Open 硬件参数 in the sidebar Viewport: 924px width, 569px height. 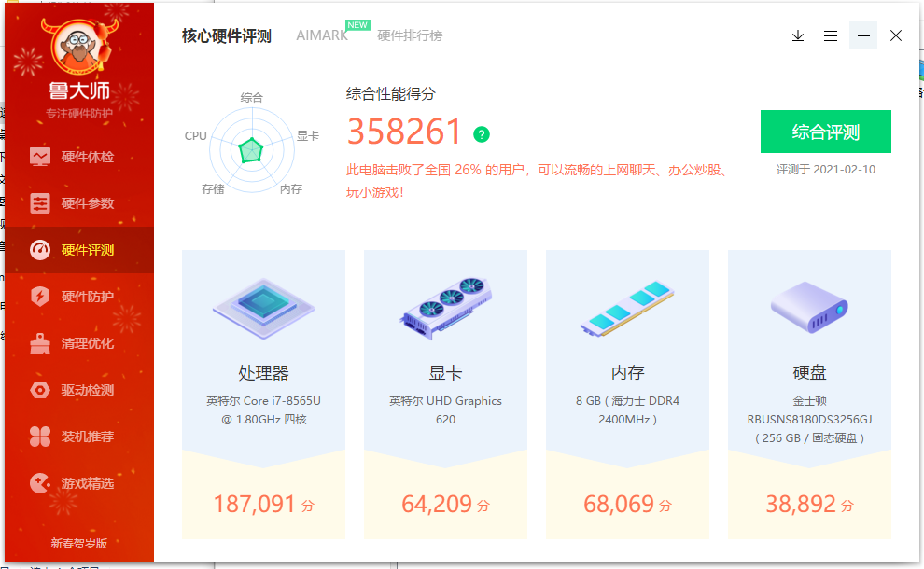[x=79, y=203]
